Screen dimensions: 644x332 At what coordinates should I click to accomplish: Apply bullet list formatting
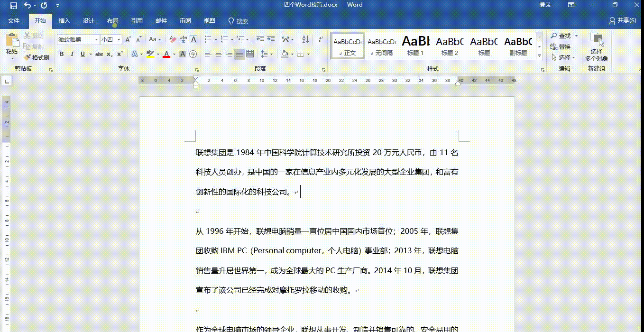pyautogui.click(x=207, y=39)
